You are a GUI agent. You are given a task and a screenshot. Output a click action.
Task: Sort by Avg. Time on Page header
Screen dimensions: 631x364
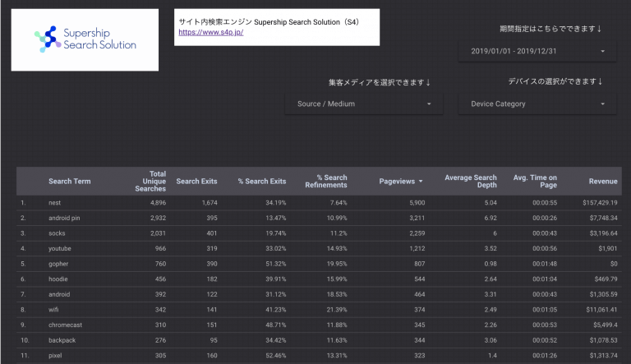[x=535, y=182]
